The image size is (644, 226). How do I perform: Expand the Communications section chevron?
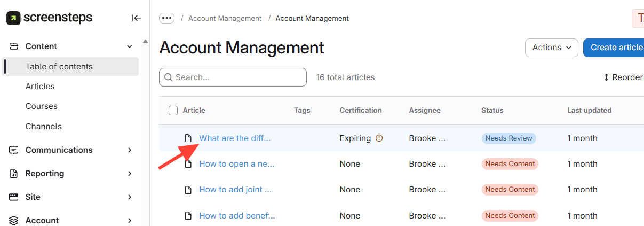click(129, 150)
